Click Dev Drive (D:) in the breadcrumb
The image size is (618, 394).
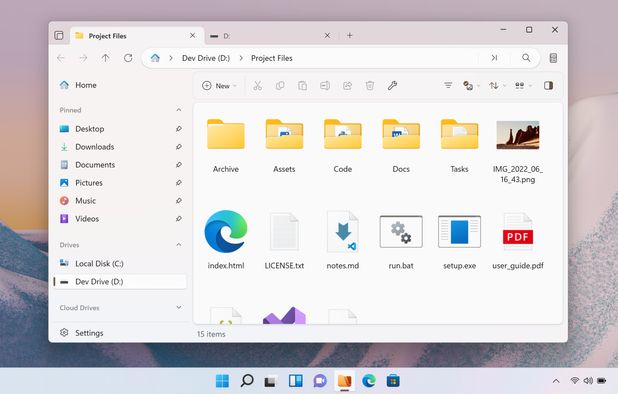pos(206,58)
